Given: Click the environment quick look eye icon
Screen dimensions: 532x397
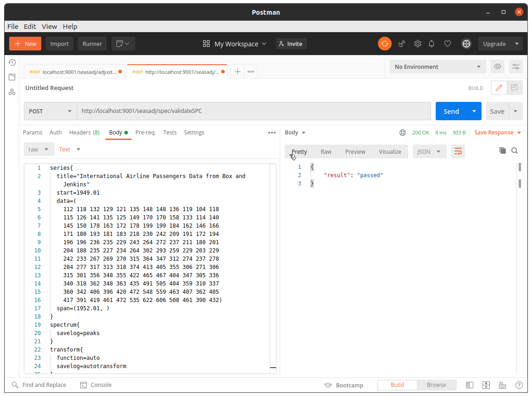Looking at the screenshot, I should pos(498,67).
